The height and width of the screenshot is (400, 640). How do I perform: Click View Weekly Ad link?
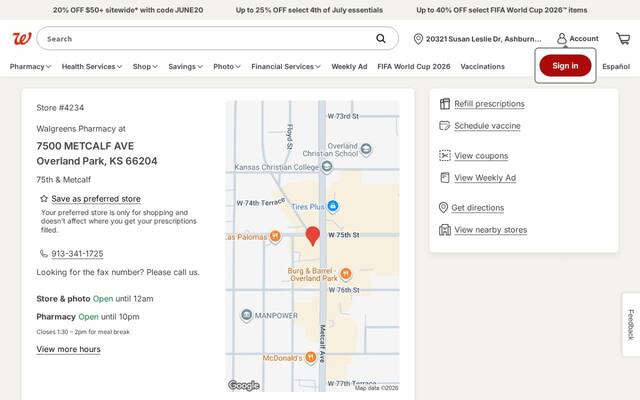click(x=485, y=178)
